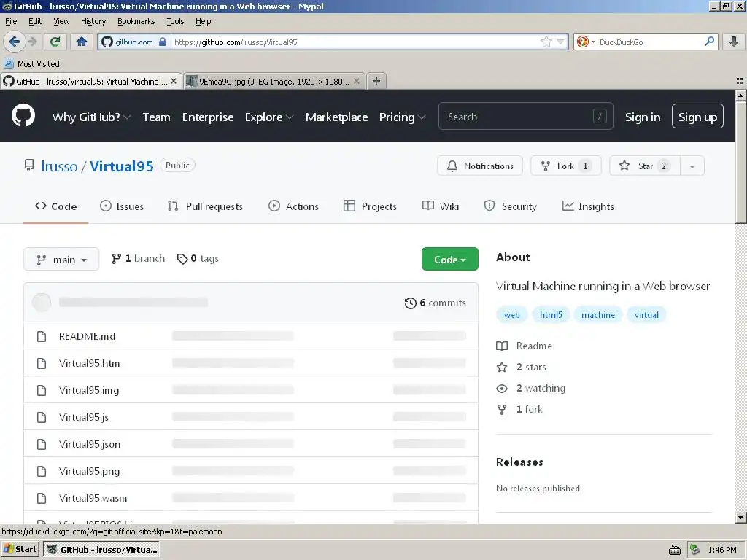The width and height of the screenshot is (747, 560).
Task: Click the eye icon beside 2 watching
Action: coord(502,389)
